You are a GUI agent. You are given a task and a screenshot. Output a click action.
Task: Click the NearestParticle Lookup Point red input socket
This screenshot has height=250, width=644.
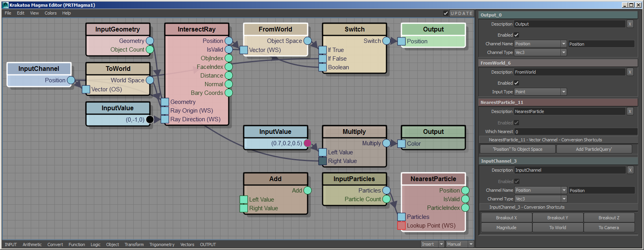click(401, 226)
